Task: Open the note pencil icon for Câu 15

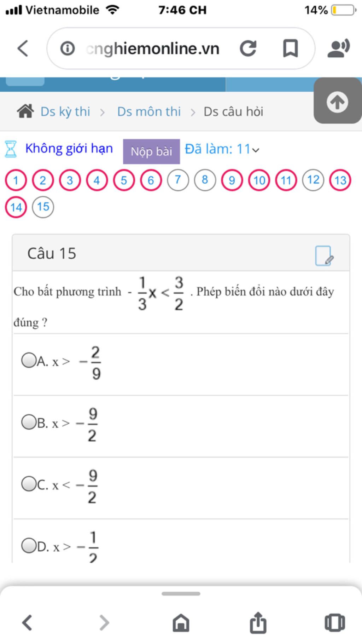Action: pos(324,255)
